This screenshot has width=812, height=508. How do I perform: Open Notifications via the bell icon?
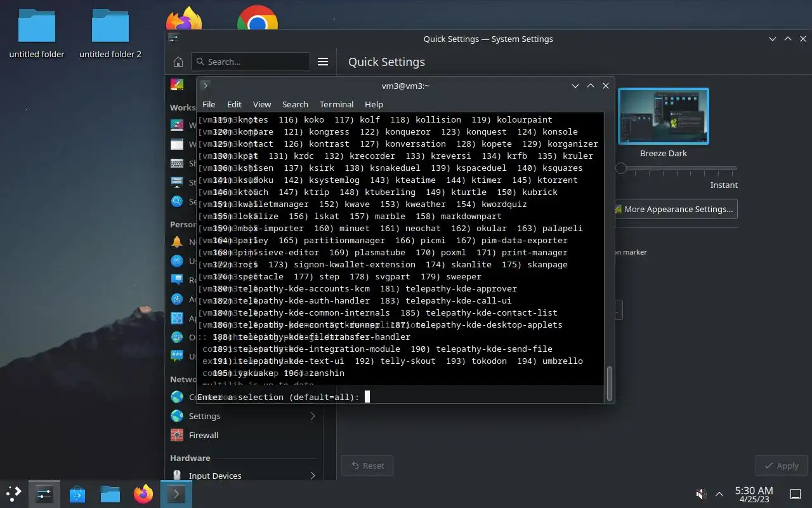177,242
